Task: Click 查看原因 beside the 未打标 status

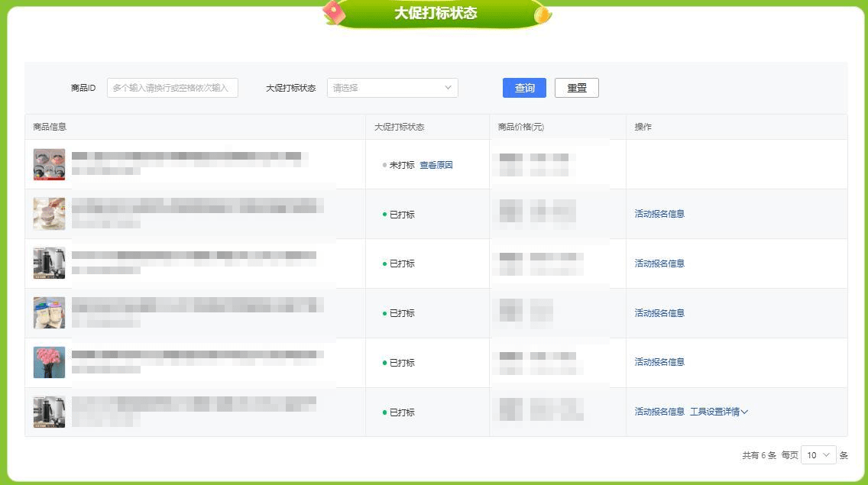Action: tap(436, 165)
